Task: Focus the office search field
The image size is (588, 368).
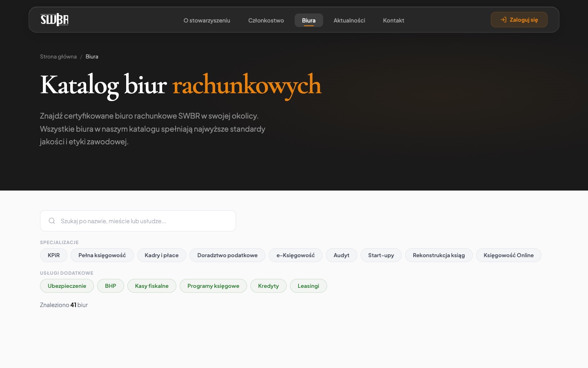Action: 138,221
